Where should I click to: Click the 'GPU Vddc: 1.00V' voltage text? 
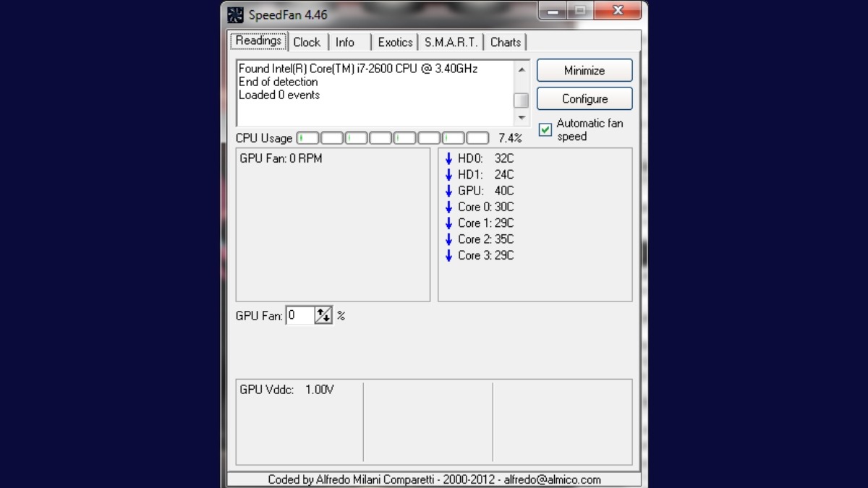point(286,390)
